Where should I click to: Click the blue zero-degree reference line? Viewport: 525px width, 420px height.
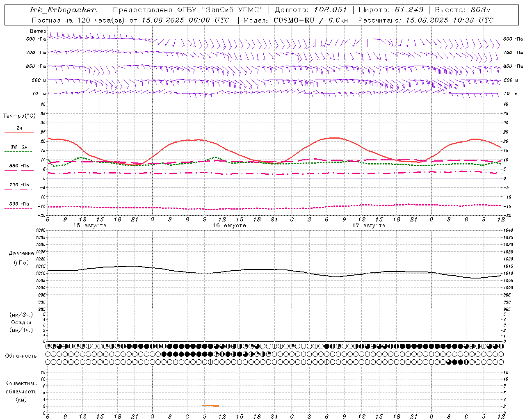point(275,178)
